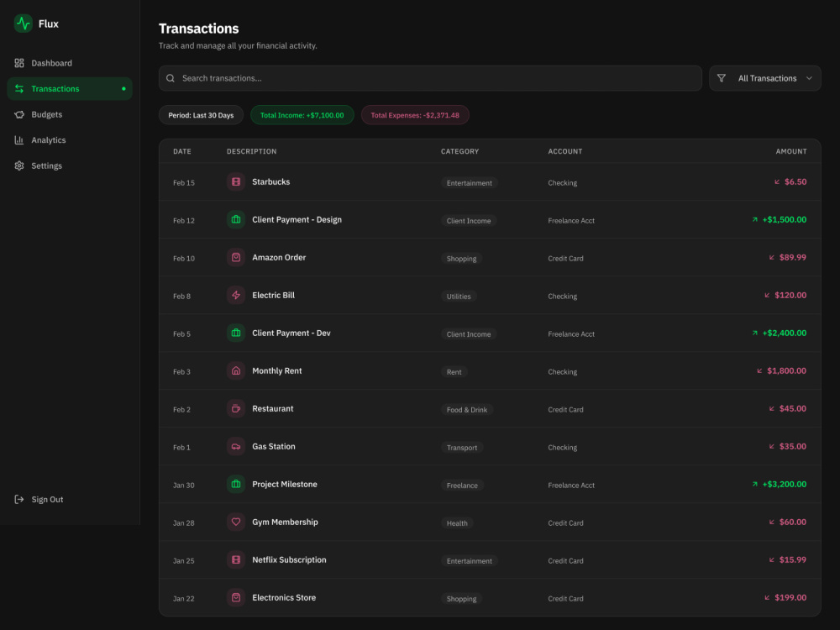Image resolution: width=840 pixels, height=630 pixels.
Task: Click the Period: Last 30 Days pill
Action: pos(201,115)
